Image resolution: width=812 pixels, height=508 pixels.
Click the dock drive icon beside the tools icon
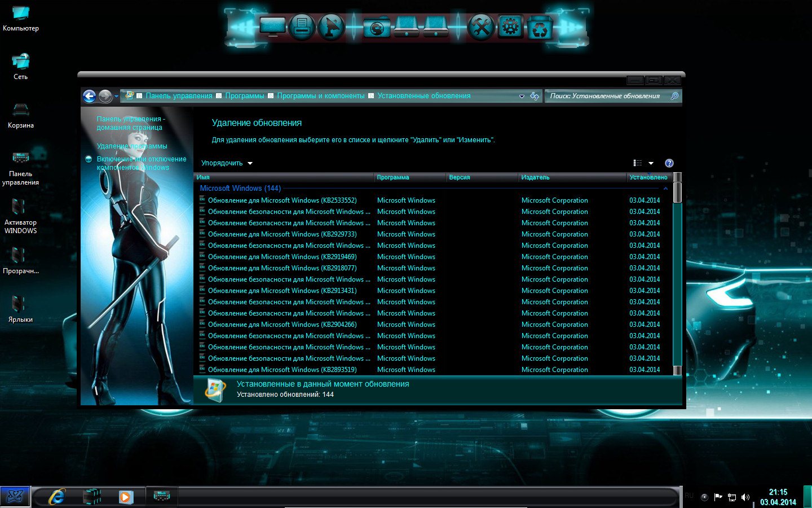click(435, 27)
